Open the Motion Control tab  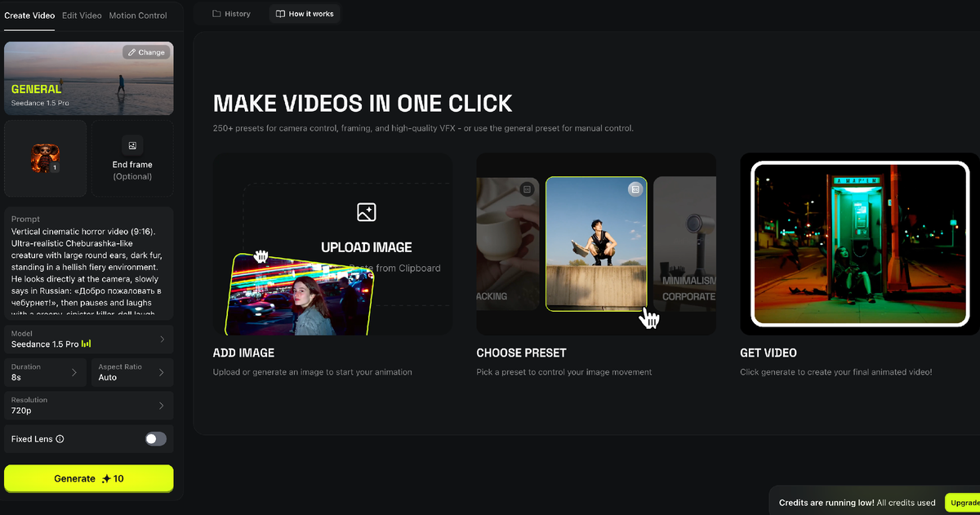tap(138, 16)
